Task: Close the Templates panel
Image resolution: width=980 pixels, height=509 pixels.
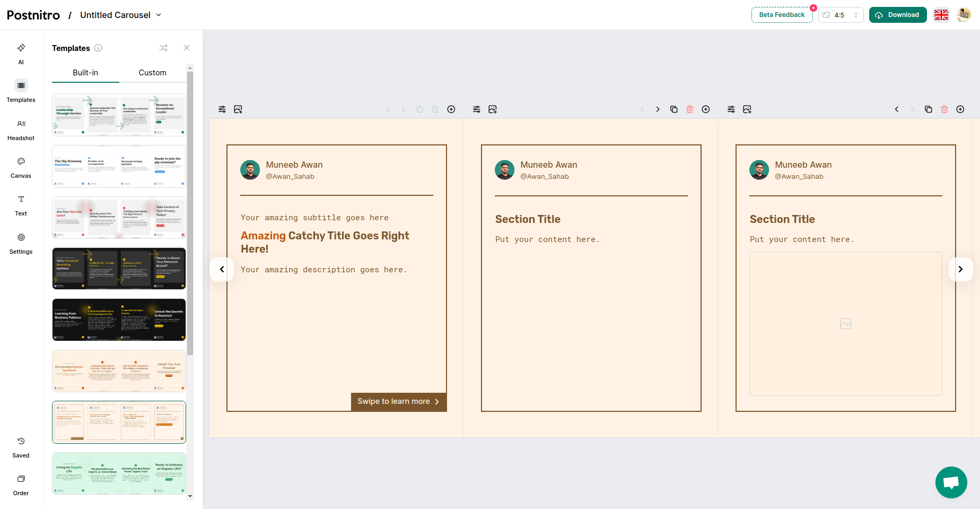Action: [187, 48]
